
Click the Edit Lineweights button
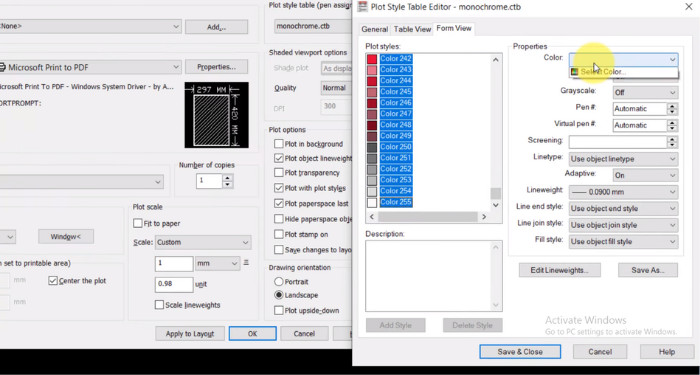[559, 270]
